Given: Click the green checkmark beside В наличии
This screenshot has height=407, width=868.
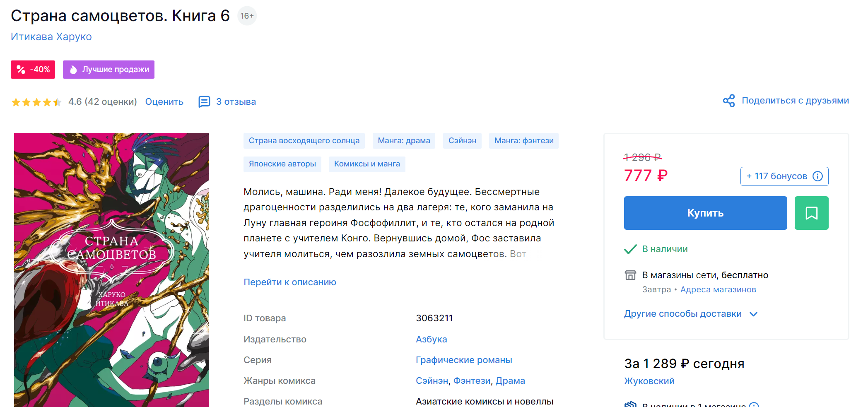Looking at the screenshot, I should point(630,249).
